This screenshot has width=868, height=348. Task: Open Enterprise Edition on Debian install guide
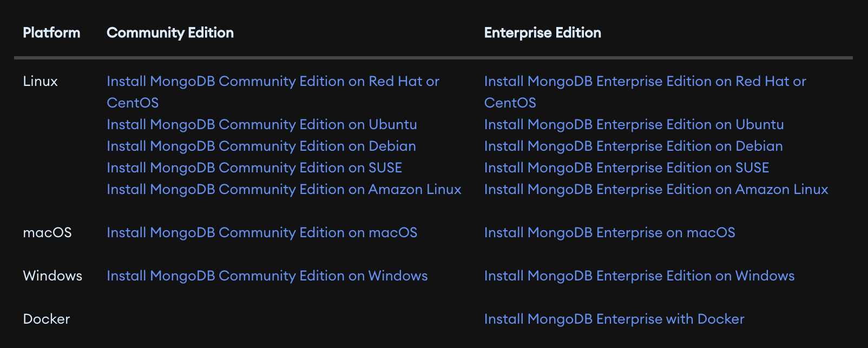pos(633,146)
